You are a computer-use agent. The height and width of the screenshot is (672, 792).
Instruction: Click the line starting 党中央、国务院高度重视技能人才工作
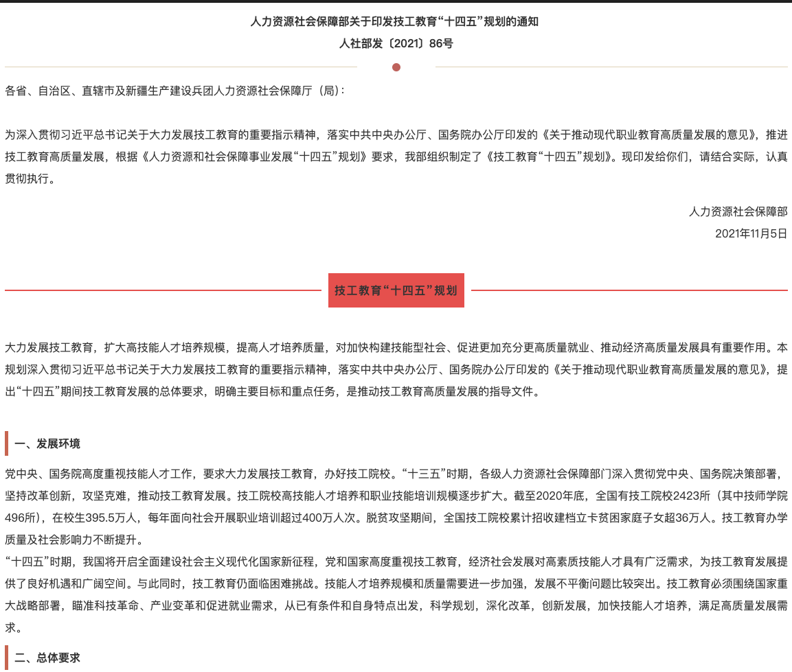click(x=396, y=474)
